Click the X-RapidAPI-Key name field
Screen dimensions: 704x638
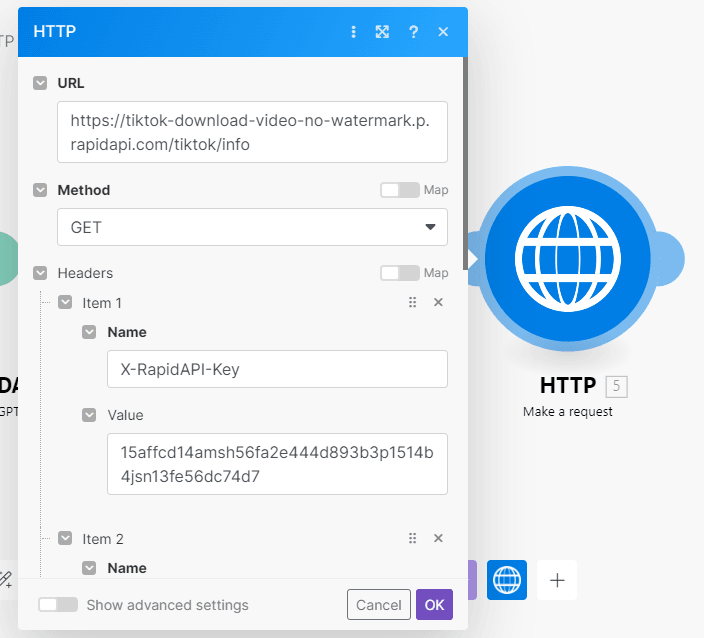click(x=277, y=369)
